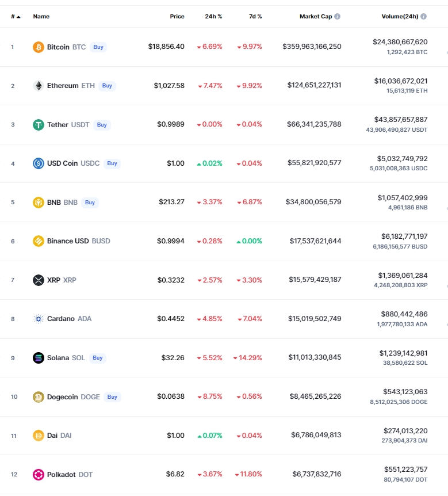Open the Volume(24h) info icon
This screenshot has height=496, width=448.
(424, 17)
